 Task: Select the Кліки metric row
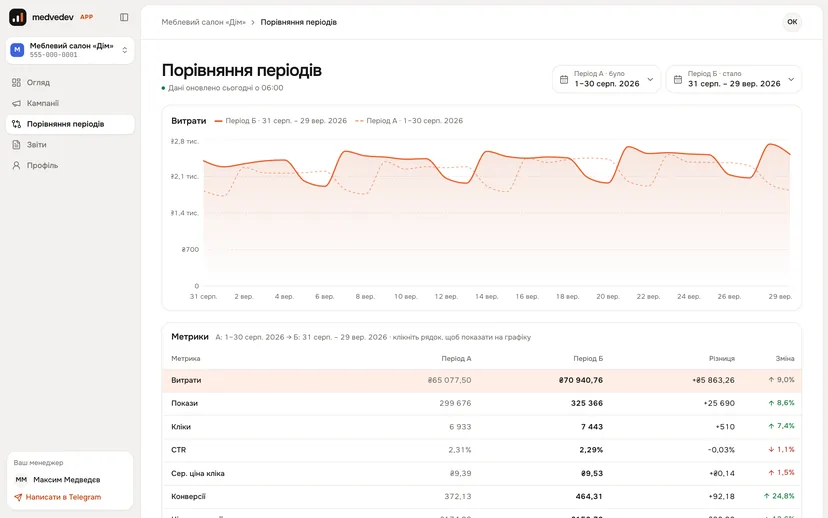point(482,427)
